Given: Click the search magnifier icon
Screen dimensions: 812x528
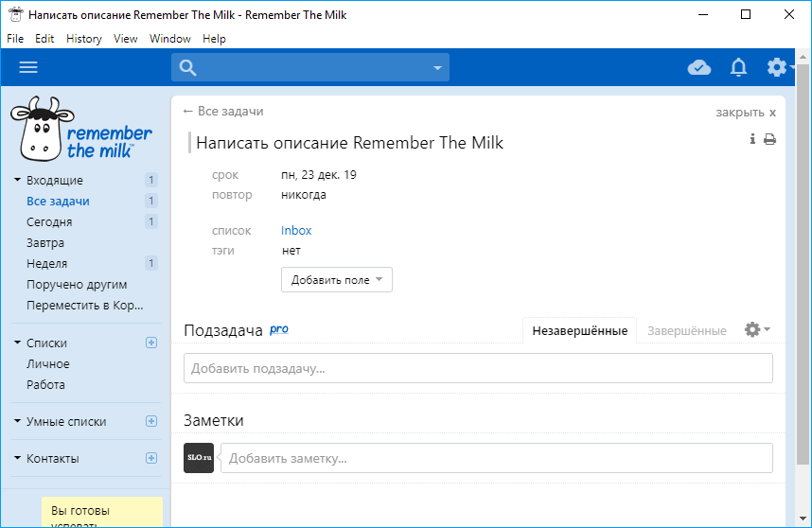Looking at the screenshot, I should pyautogui.click(x=187, y=68).
